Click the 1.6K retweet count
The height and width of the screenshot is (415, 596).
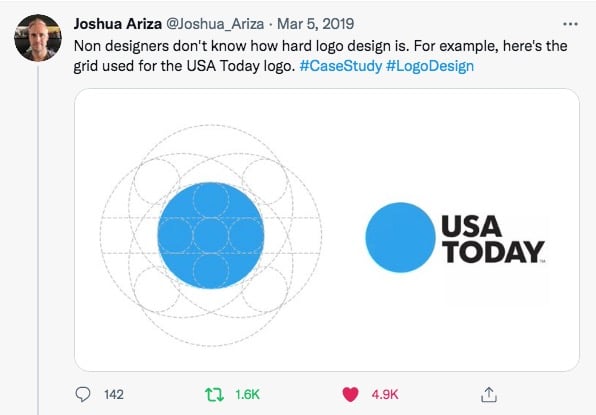coord(247,394)
